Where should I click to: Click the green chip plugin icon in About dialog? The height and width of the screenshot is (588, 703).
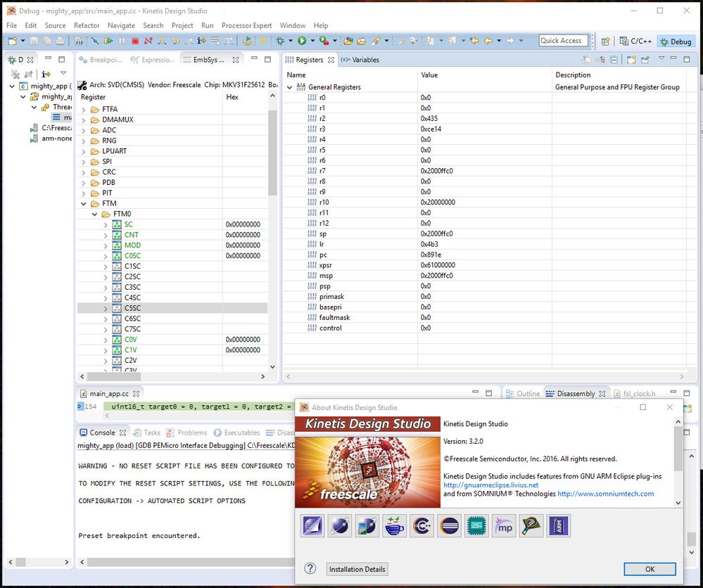pos(476,525)
